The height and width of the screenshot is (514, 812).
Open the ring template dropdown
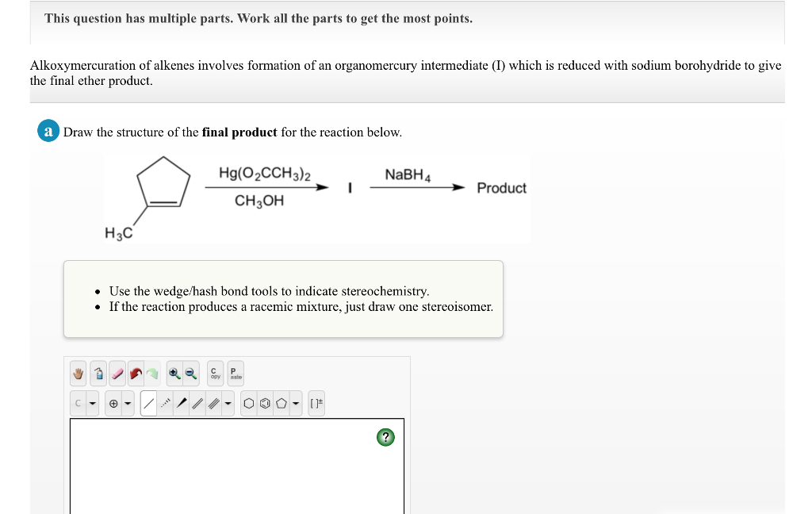click(295, 402)
